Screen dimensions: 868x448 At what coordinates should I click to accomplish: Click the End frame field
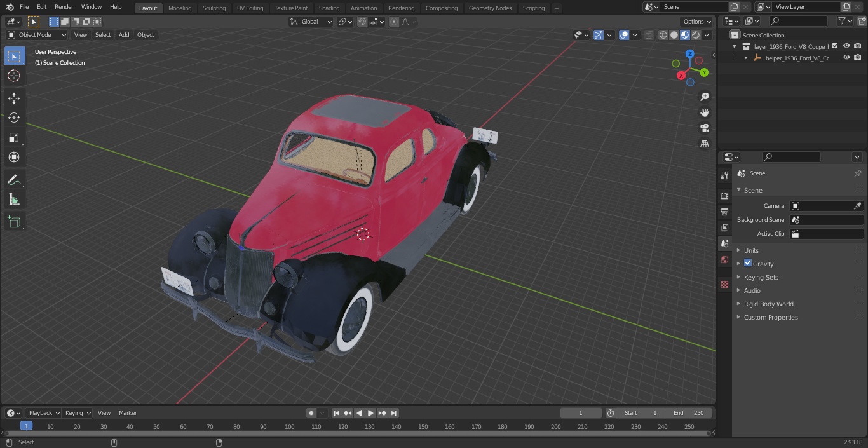(x=689, y=413)
